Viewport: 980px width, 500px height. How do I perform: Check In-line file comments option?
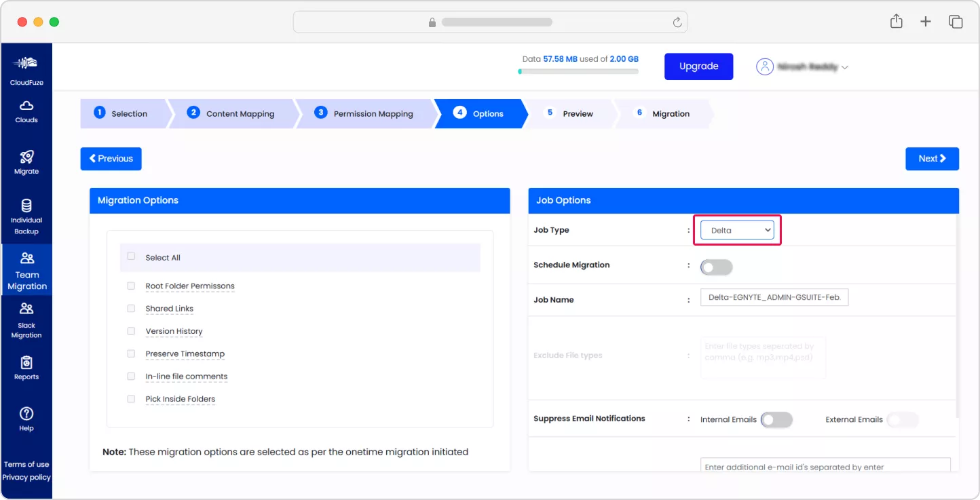[x=131, y=376]
